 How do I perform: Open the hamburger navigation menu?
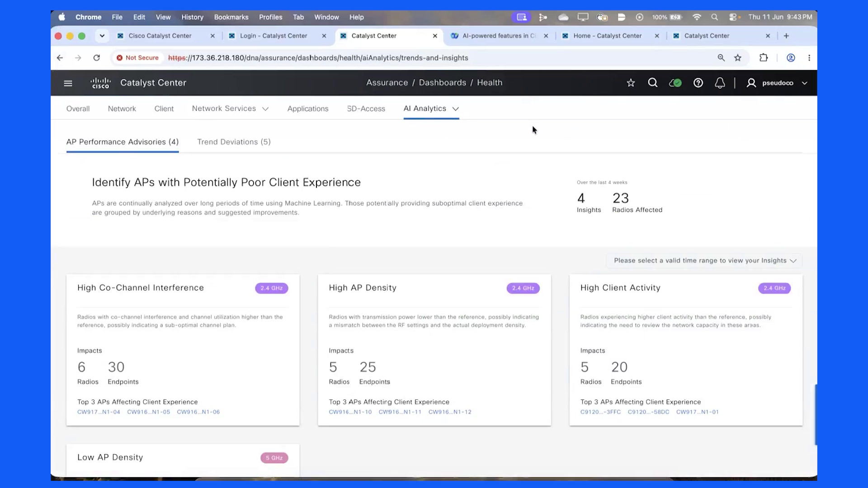68,83
